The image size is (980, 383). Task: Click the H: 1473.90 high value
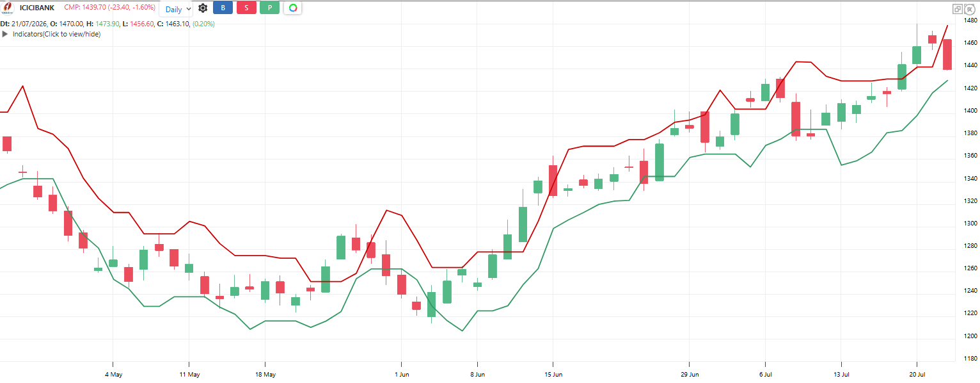[x=103, y=24]
